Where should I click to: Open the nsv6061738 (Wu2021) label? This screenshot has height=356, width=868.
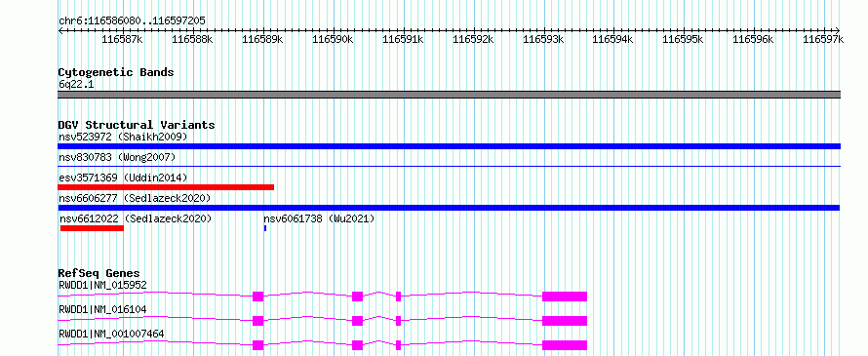tap(319, 218)
